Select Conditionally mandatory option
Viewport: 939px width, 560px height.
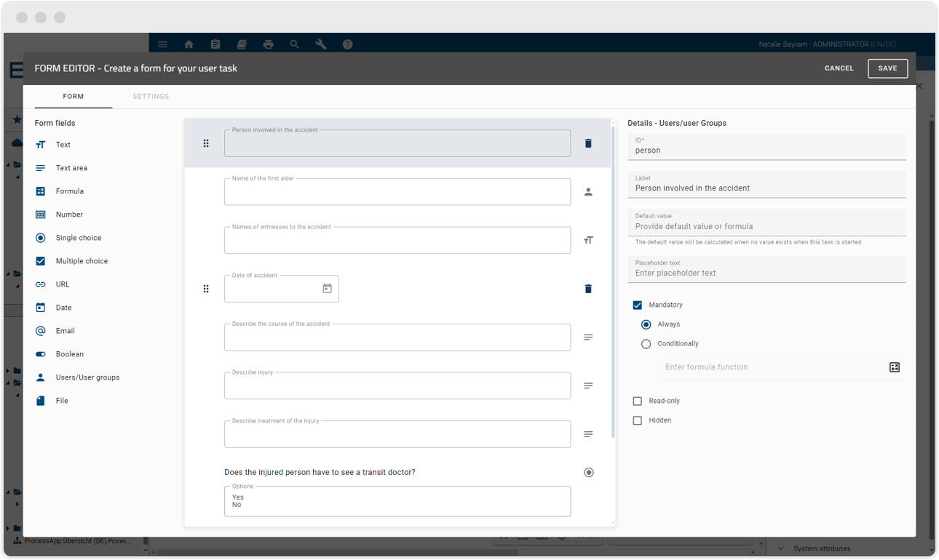[646, 344]
